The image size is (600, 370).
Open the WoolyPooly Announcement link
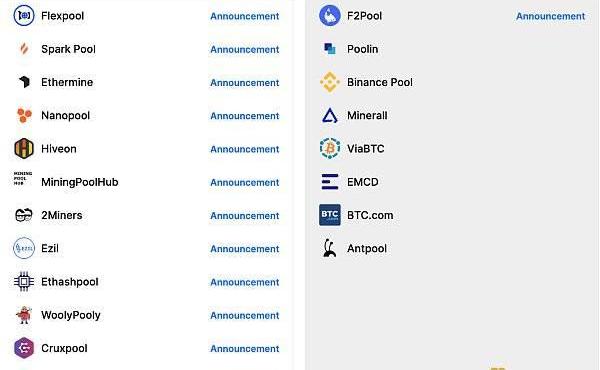coord(245,315)
